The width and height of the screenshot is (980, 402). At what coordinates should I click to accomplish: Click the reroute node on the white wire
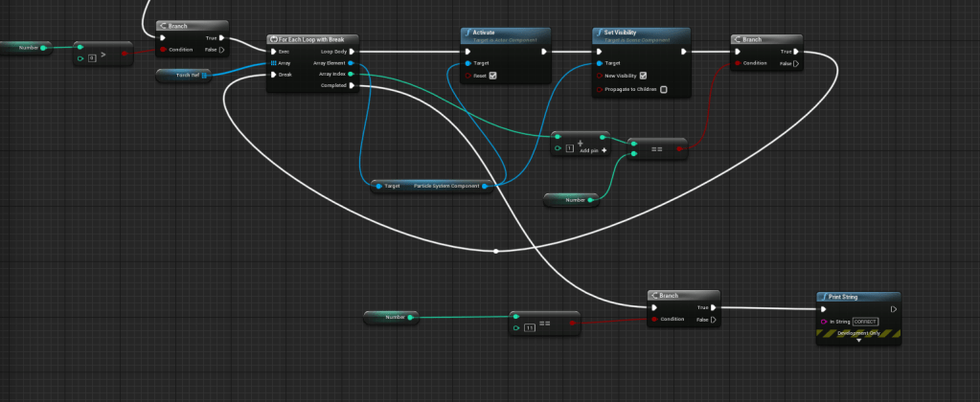pyautogui.click(x=495, y=251)
